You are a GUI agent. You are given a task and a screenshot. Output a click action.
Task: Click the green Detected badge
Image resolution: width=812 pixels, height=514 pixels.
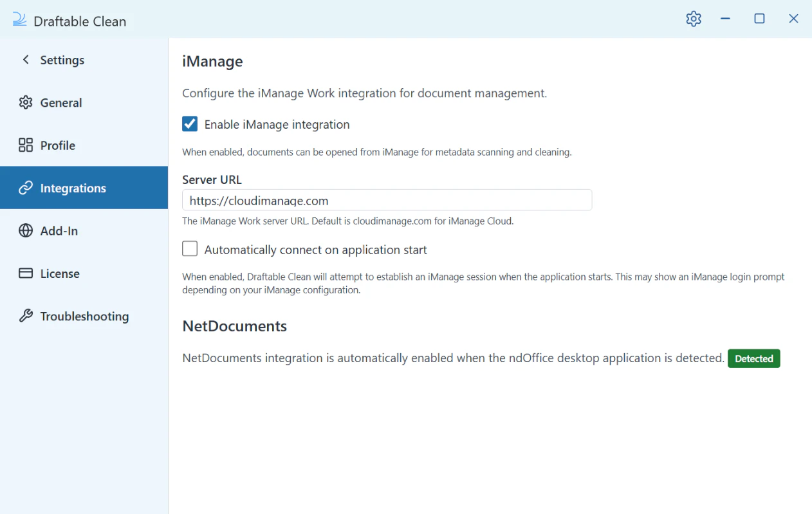tap(753, 358)
